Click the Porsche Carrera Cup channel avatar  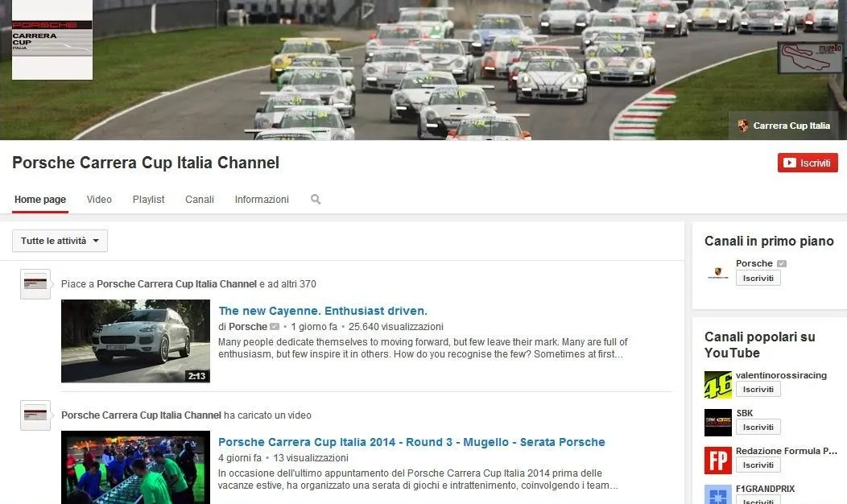tap(52, 40)
